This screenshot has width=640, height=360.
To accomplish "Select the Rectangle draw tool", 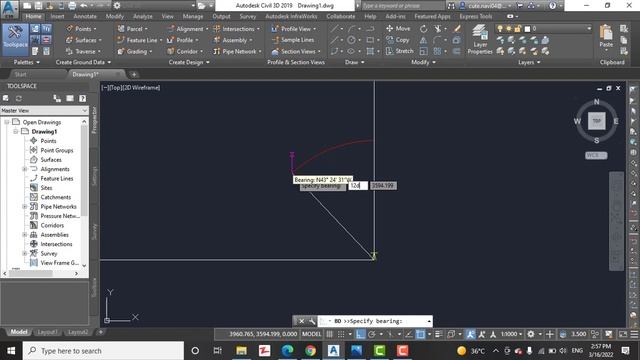I will [x=370, y=40].
